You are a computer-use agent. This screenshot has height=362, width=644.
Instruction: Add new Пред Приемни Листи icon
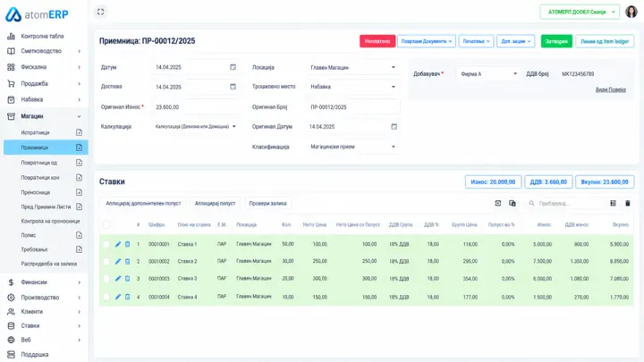tap(79, 206)
